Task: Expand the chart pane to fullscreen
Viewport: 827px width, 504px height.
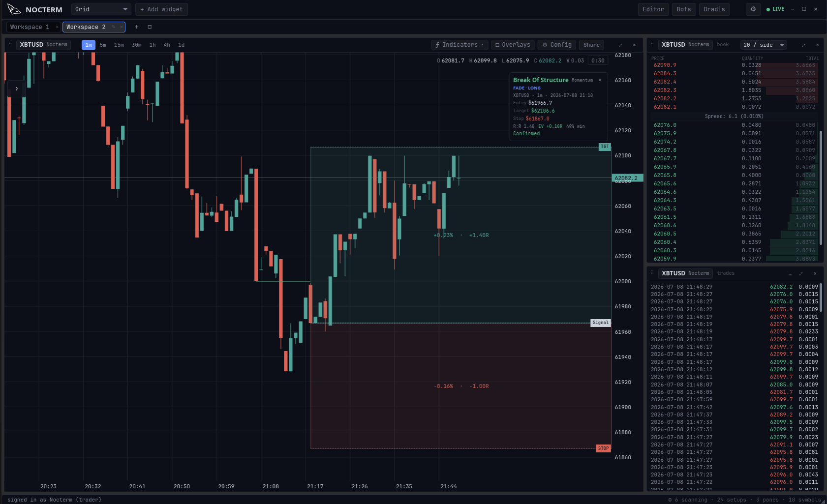Action: 620,45
